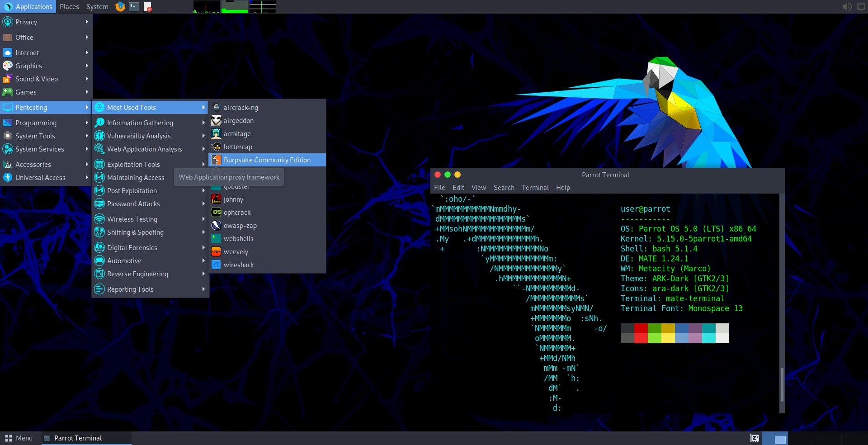Select Reverse Engineering in the Pentesting menu
The image size is (868, 445).
click(137, 274)
